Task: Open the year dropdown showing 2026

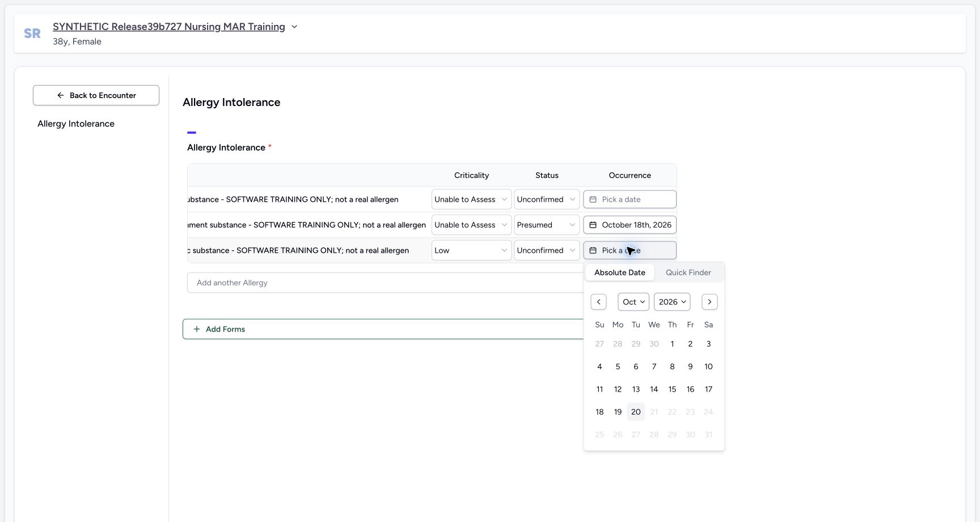Action: pyautogui.click(x=672, y=302)
